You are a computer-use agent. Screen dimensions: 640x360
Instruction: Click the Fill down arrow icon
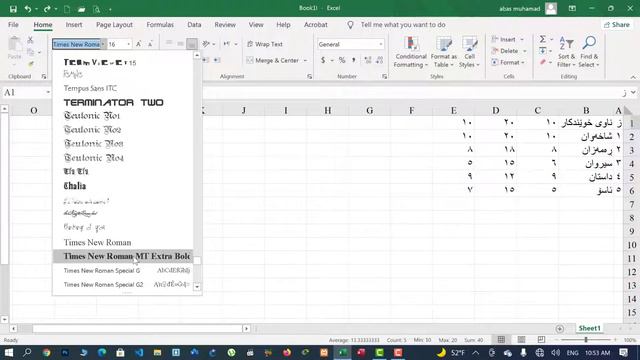(x=542, y=51)
